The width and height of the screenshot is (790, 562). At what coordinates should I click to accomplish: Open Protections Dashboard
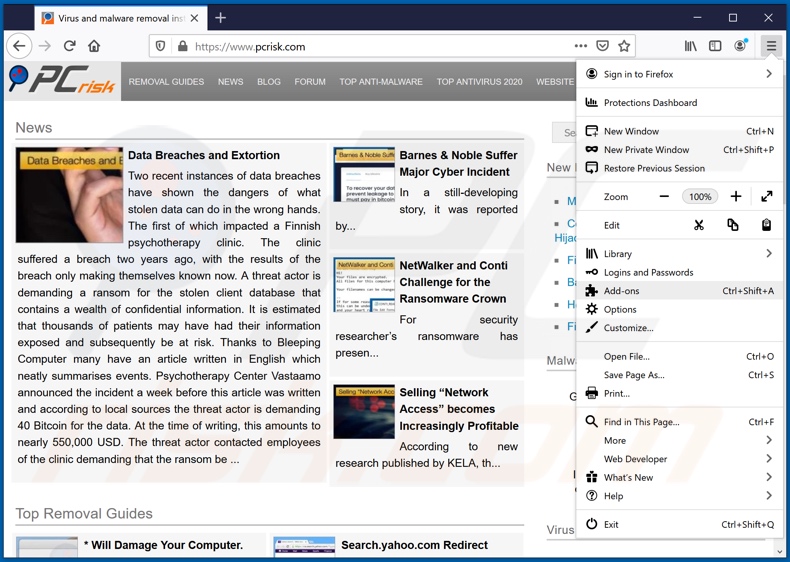click(679, 102)
